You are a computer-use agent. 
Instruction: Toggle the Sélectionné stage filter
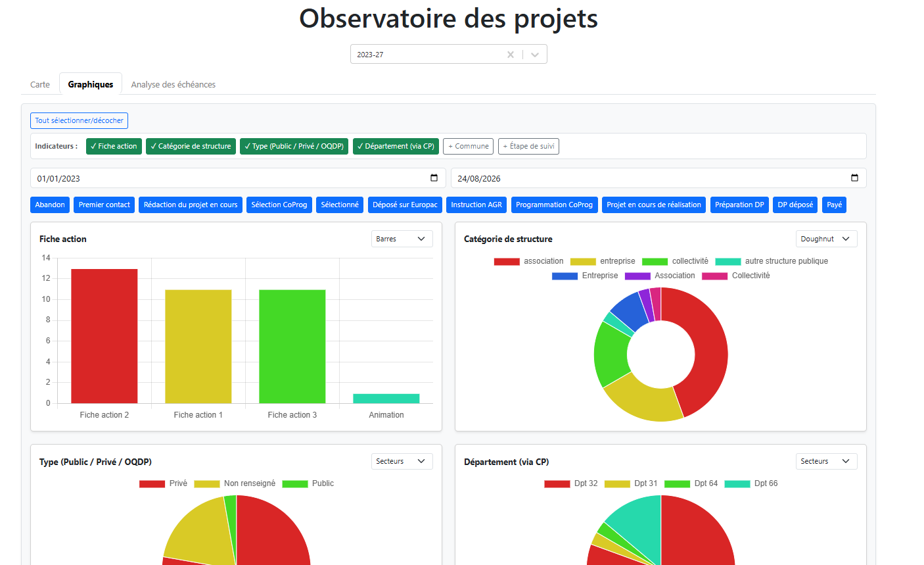pyautogui.click(x=340, y=205)
